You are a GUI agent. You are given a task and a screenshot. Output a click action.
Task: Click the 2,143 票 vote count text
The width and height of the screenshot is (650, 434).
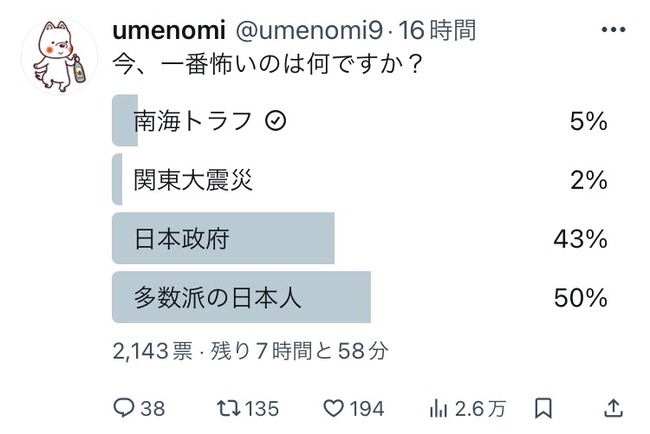point(153,351)
